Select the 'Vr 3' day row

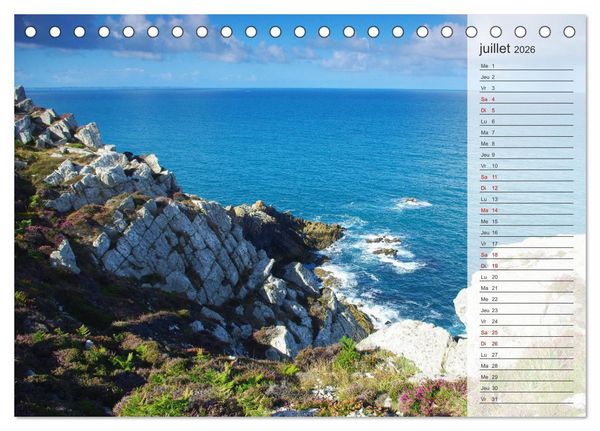tap(527, 88)
